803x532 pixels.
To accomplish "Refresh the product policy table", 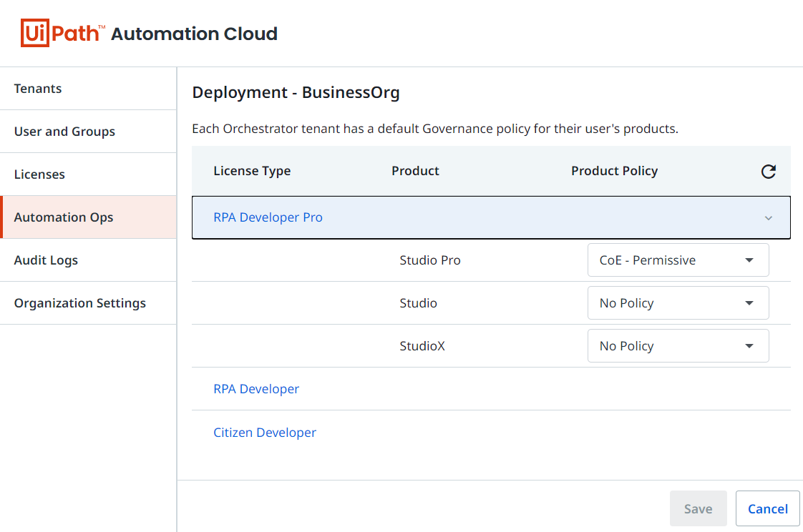I will coord(768,172).
